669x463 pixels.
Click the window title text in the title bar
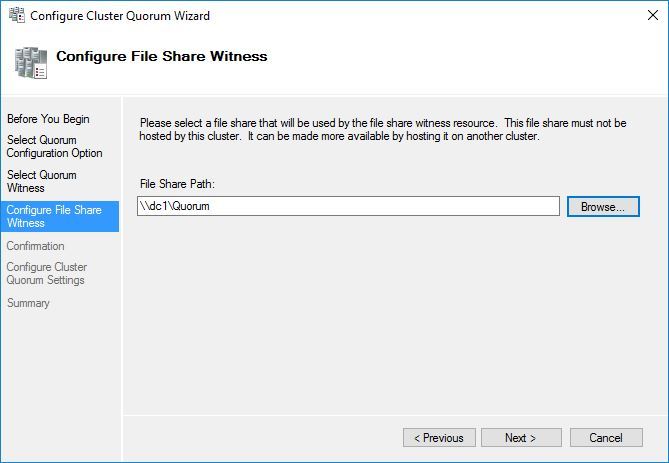(120, 16)
